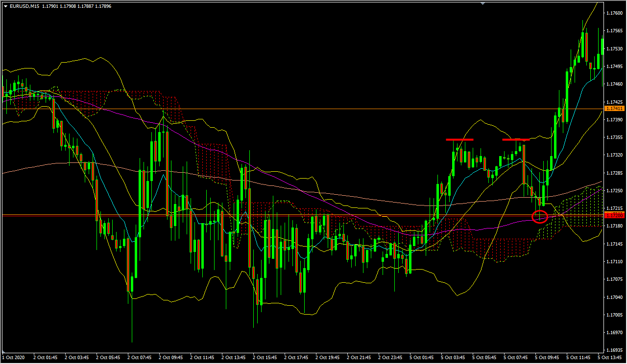
Task: Click the 1.17005 price scale value
Action: [x=614, y=315]
